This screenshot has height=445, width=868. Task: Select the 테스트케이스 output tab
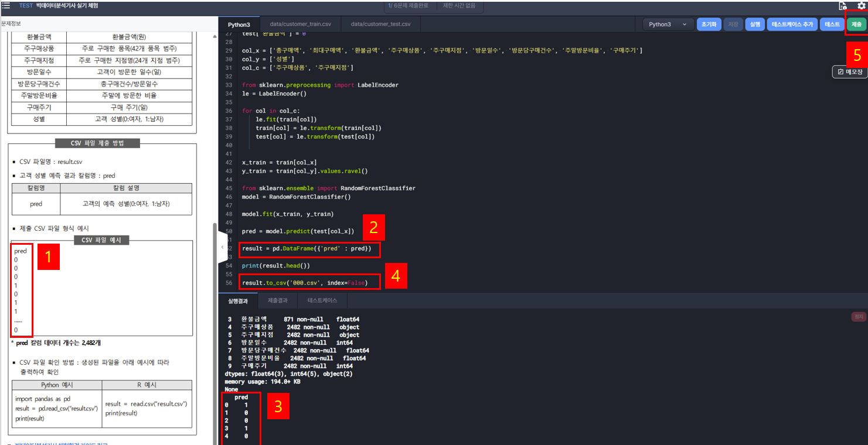(322, 301)
